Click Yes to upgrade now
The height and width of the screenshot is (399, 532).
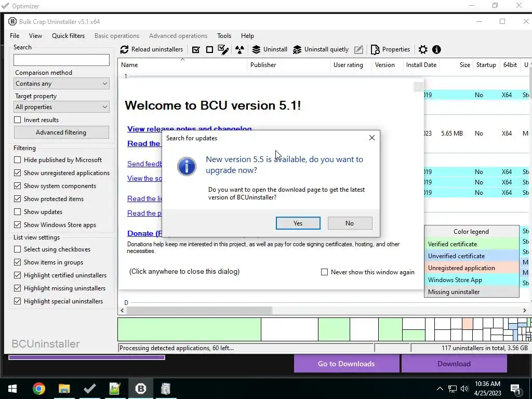point(298,223)
